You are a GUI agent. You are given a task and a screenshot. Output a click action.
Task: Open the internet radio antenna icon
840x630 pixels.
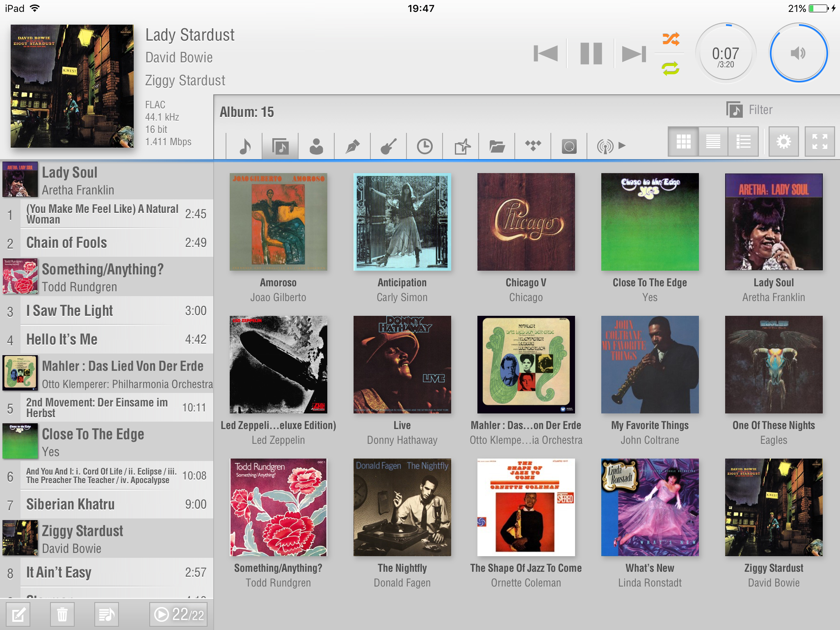(x=605, y=146)
